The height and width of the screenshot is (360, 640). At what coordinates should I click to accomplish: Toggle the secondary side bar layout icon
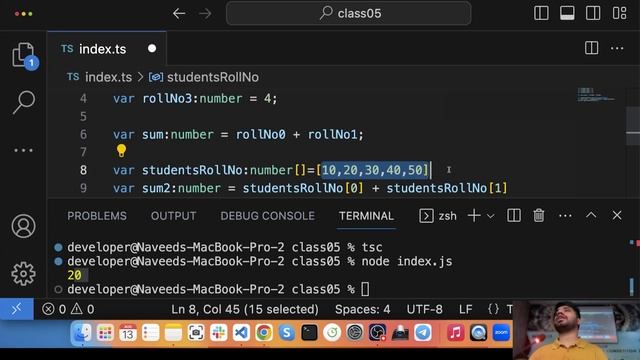coord(593,13)
